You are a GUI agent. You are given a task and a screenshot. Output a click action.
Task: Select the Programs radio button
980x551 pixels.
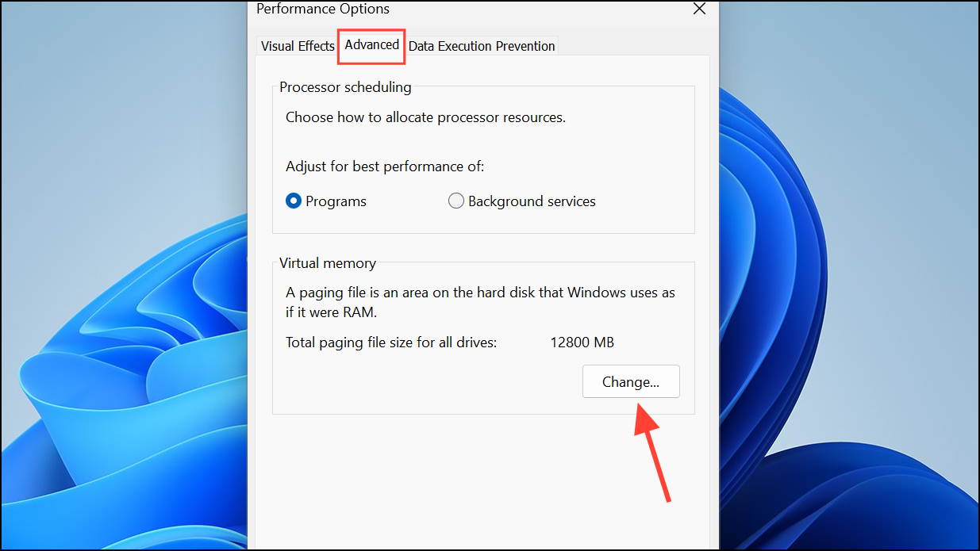point(294,201)
